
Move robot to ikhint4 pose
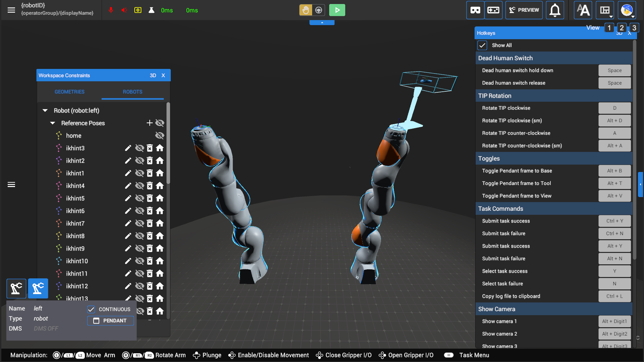pos(160,186)
